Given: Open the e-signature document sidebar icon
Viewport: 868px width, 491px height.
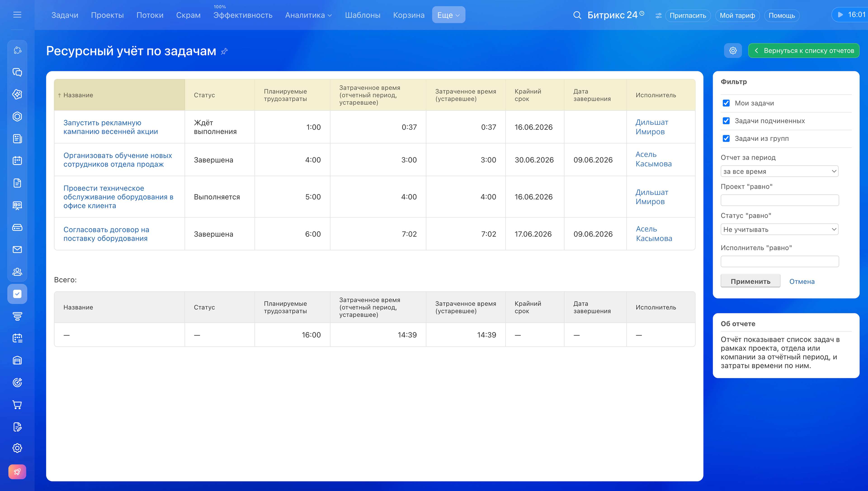Looking at the screenshot, I should coord(17,427).
